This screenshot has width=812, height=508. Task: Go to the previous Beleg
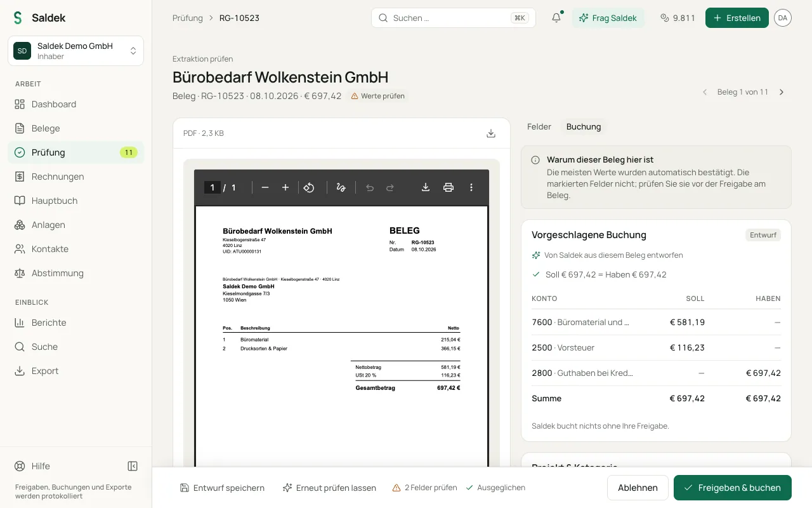point(704,92)
